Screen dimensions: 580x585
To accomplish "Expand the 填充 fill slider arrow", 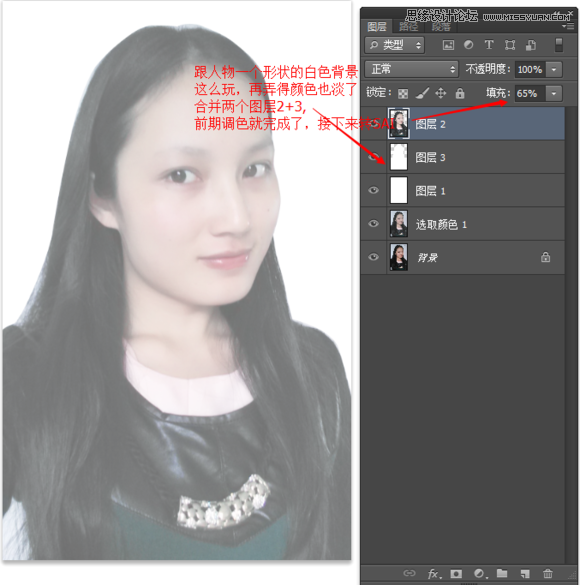I will pos(554,93).
